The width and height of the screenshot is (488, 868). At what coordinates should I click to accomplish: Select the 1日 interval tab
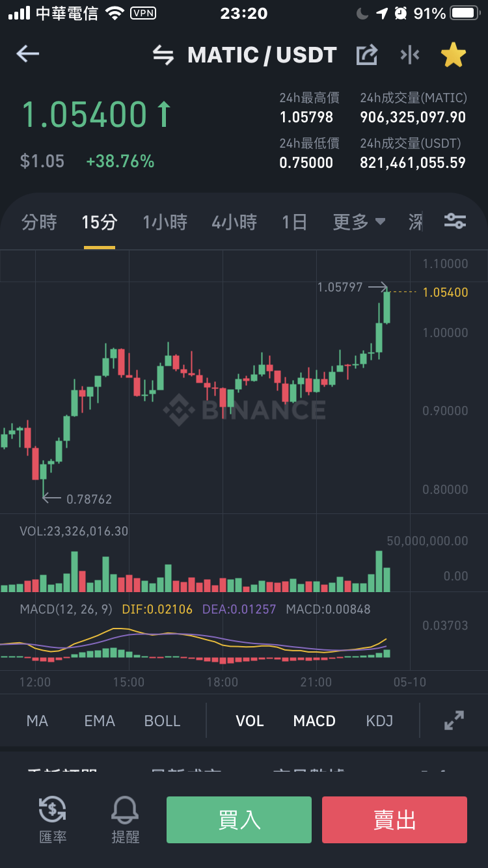pos(294,222)
